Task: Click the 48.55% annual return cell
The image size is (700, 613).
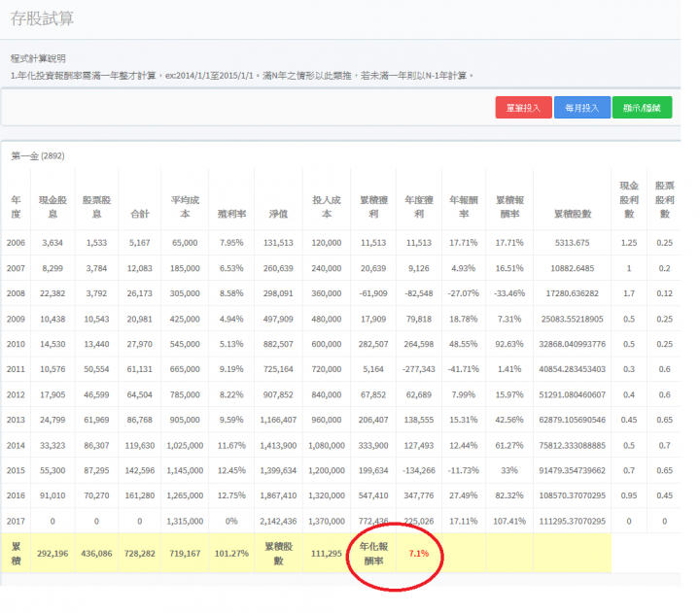Action: 464,344
